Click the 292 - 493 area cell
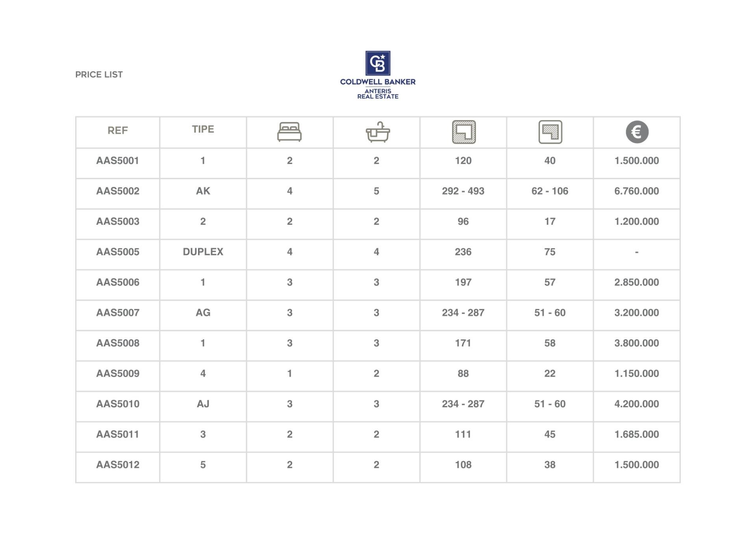Screen dimensions: 756x534 tap(463, 191)
